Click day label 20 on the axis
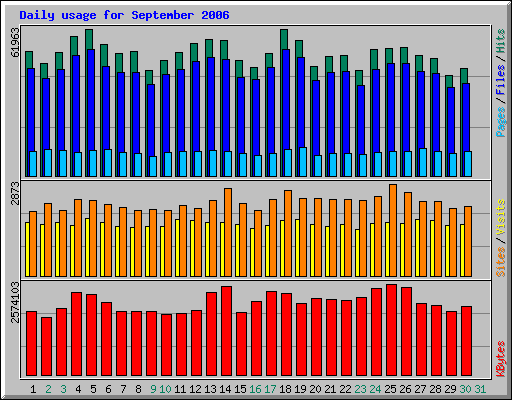This screenshot has height=400, width=512. pos(315,389)
